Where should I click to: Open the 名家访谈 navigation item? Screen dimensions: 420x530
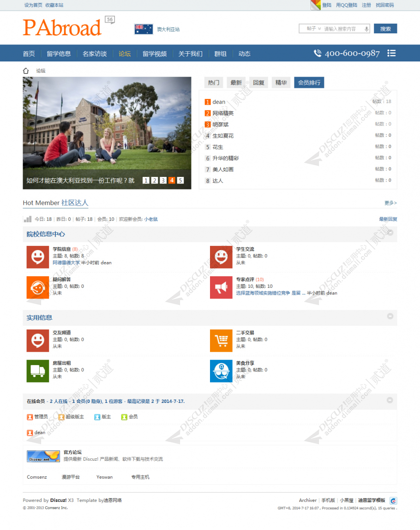point(95,54)
